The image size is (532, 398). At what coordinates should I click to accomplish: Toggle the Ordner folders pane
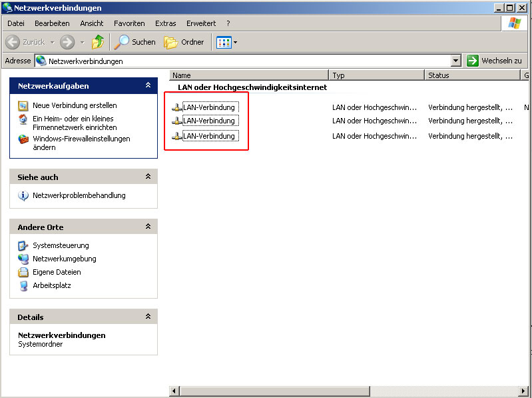184,42
